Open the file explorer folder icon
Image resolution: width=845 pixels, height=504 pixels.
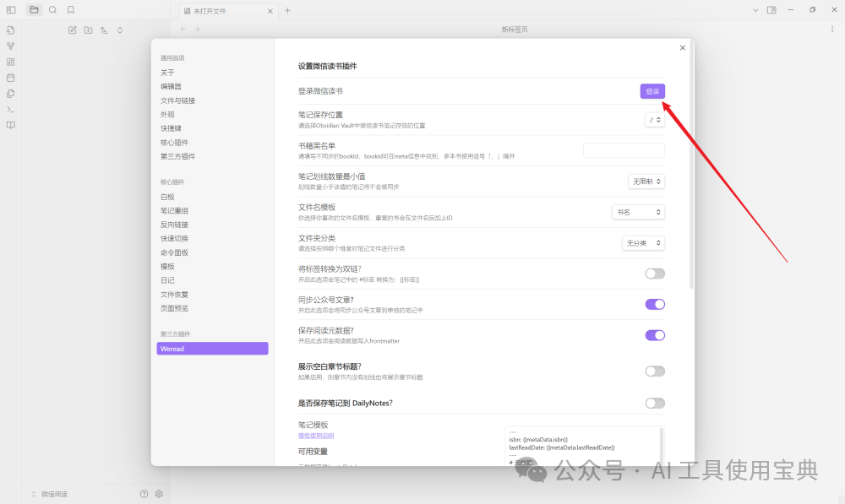pyautogui.click(x=34, y=9)
